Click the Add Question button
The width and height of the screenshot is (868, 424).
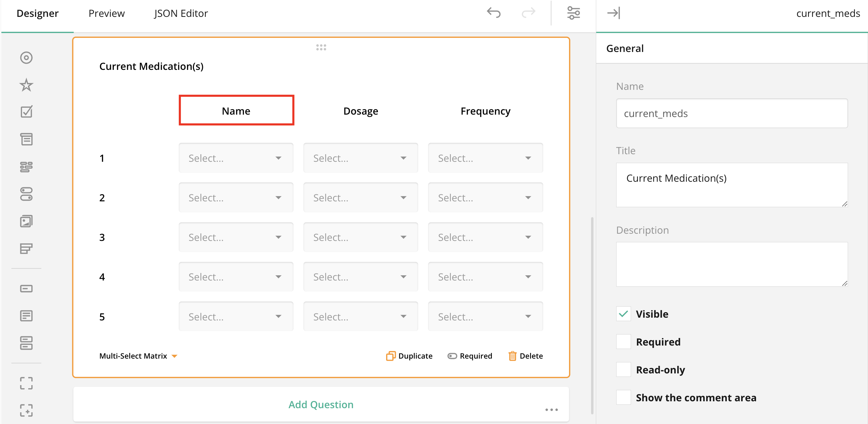click(x=321, y=404)
